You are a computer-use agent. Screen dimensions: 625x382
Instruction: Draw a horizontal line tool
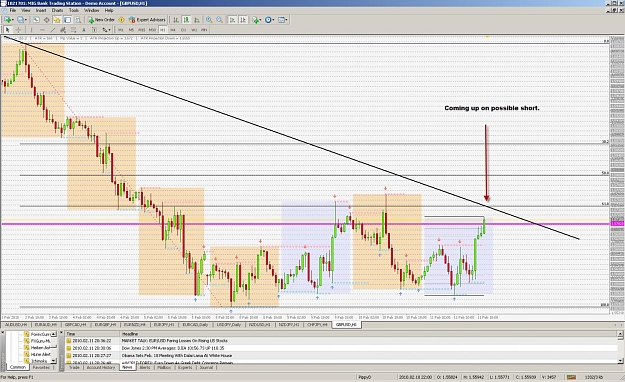point(42,30)
